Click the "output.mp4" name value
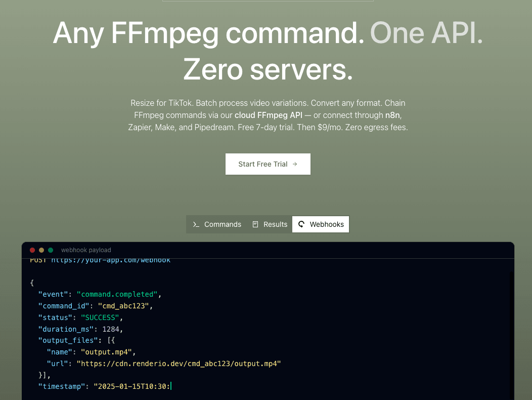Image resolution: width=532 pixels, height=400 pixels. pos(106,352)
